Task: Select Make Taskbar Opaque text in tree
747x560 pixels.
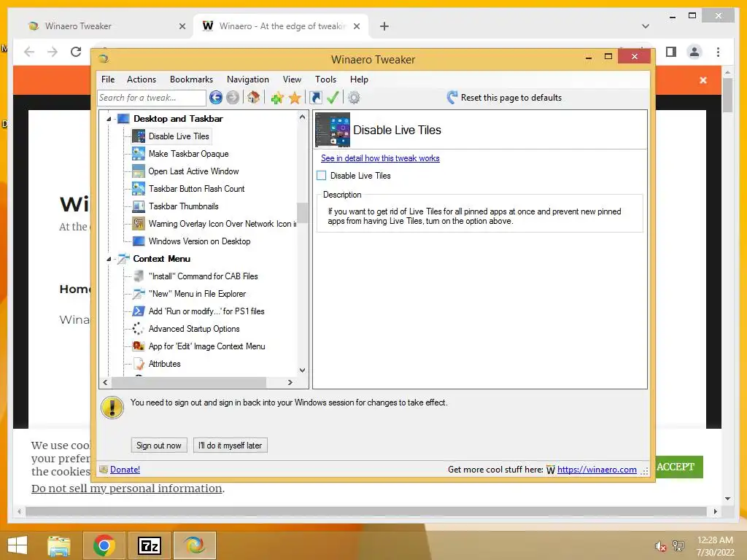Action: coord(189,154)
